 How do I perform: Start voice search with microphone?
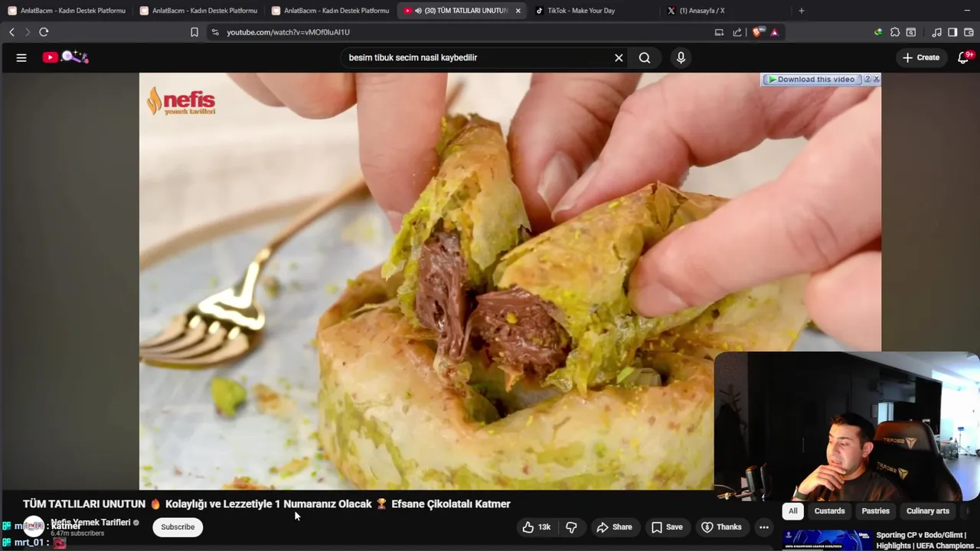point(681,57)
